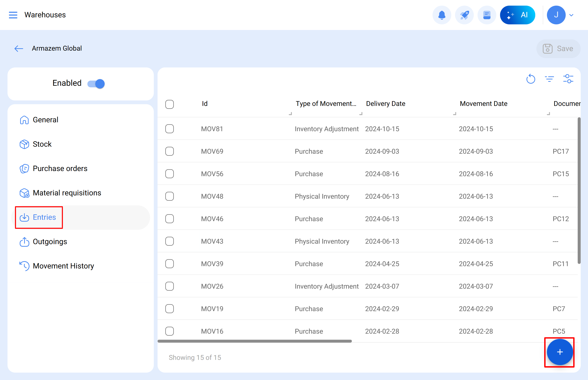Add a new entry with the plus button

click(559, 352)
